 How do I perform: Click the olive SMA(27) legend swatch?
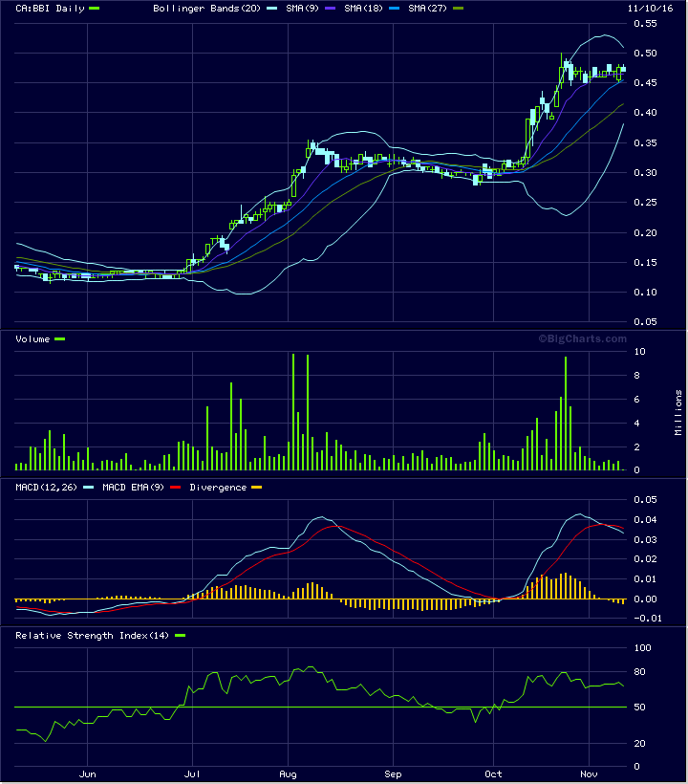click(x=458, y=9)
